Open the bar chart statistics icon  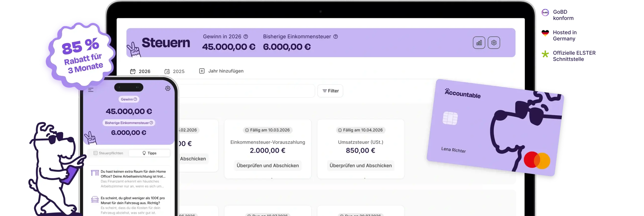[479, 43]
